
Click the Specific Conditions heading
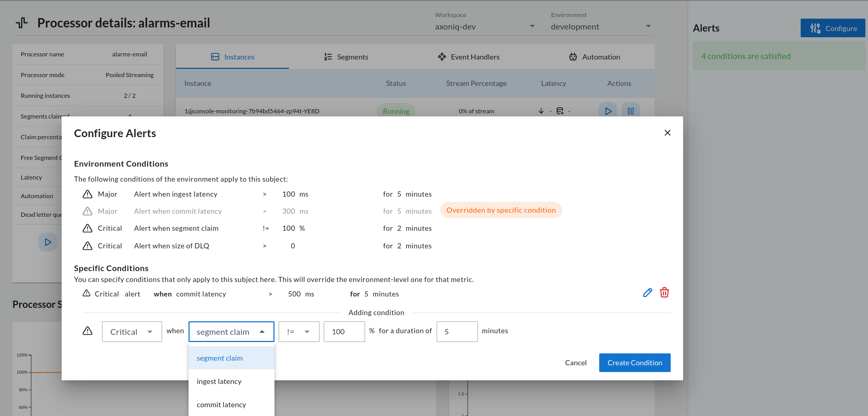[111, 268]
